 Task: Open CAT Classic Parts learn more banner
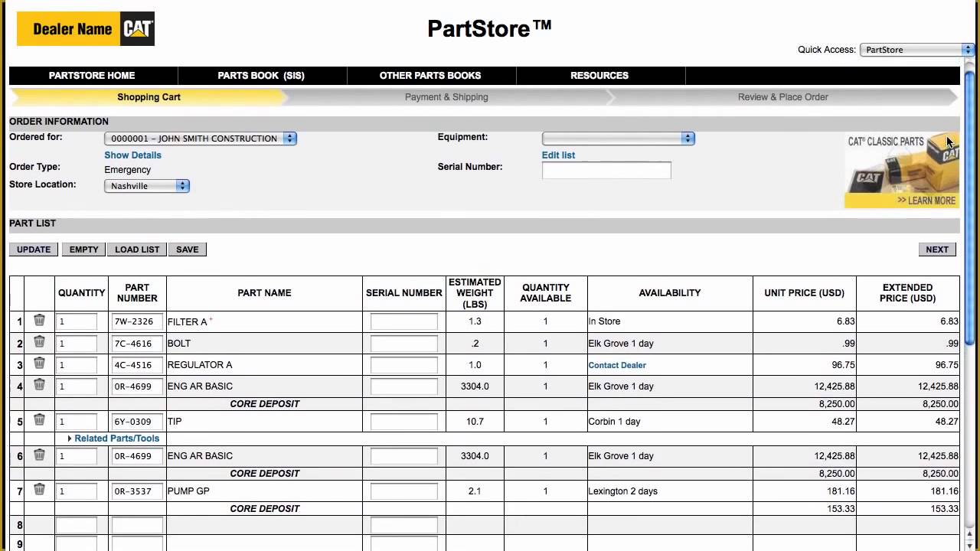click(902, 170)
